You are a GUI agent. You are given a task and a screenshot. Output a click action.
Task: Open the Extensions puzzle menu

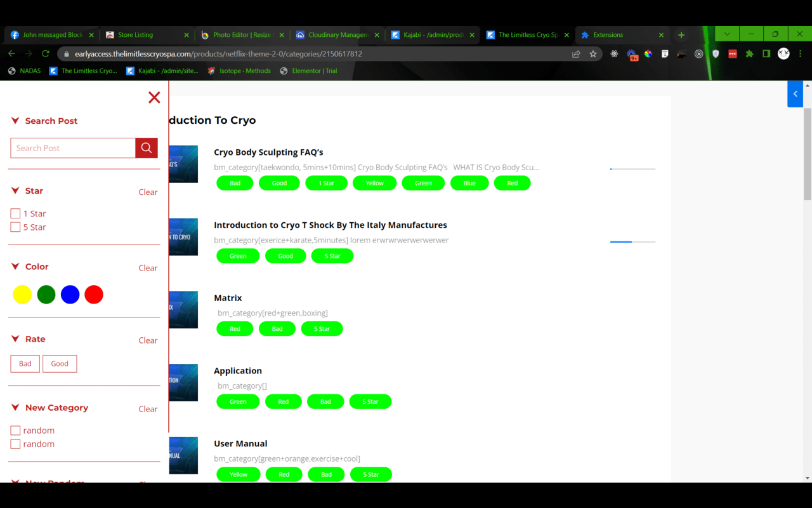click(749, 54)
